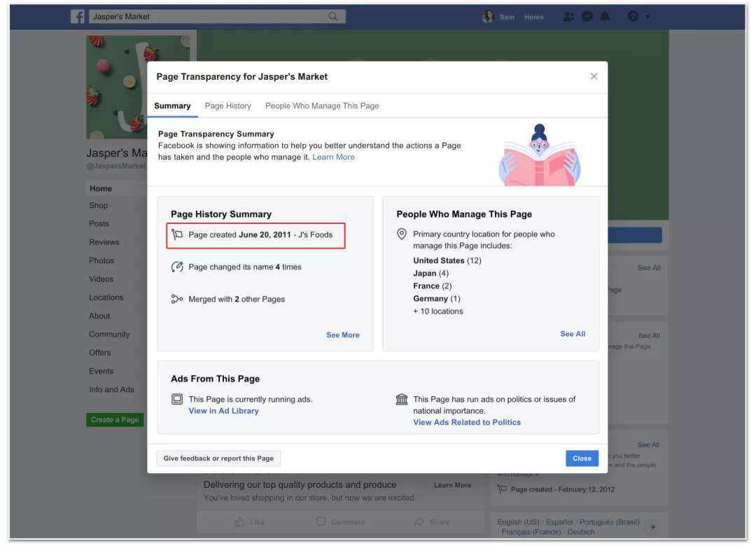Click the merged pages icon
Viewport: 756px width, 546px height.
(x=177, y=299)
